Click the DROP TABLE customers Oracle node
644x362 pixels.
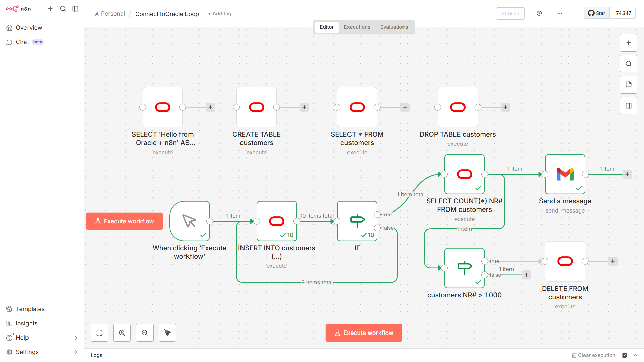458,107
